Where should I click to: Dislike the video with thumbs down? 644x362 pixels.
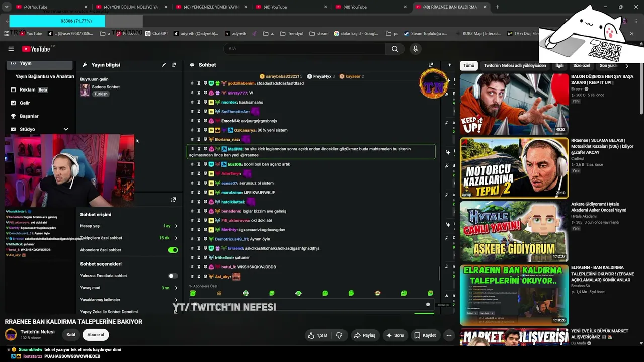339,335
